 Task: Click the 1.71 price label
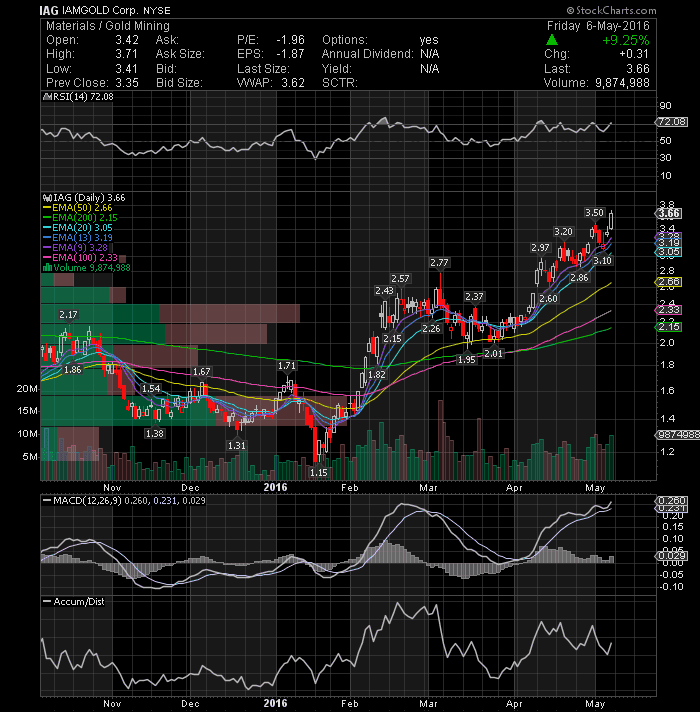click(286, 366)
